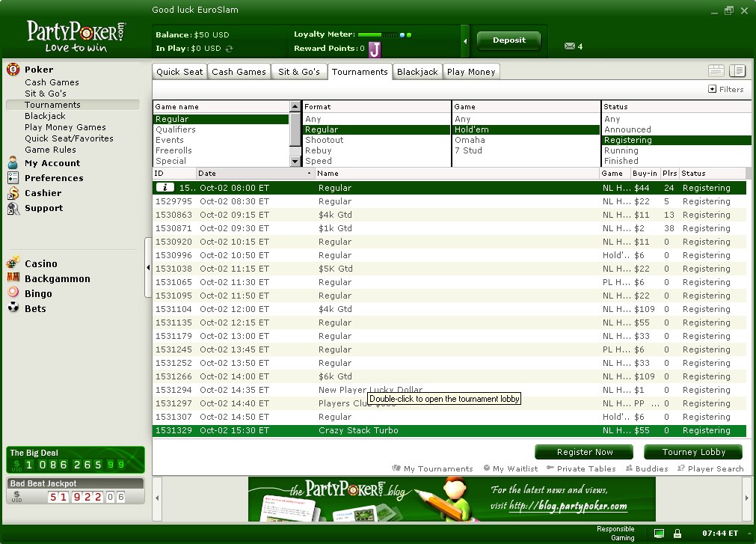This screenshot has height=544, width=756.
Task: Open the Blackjack tab
Action: (417, 72)
